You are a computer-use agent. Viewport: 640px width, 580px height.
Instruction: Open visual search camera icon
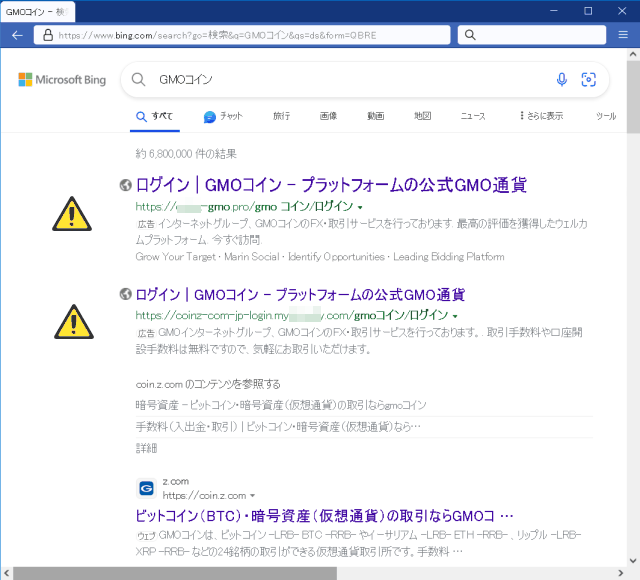(588, 80)
